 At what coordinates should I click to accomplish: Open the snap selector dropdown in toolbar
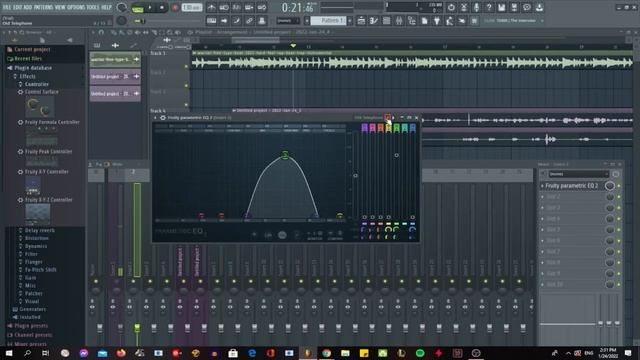(x=288, y=20)
